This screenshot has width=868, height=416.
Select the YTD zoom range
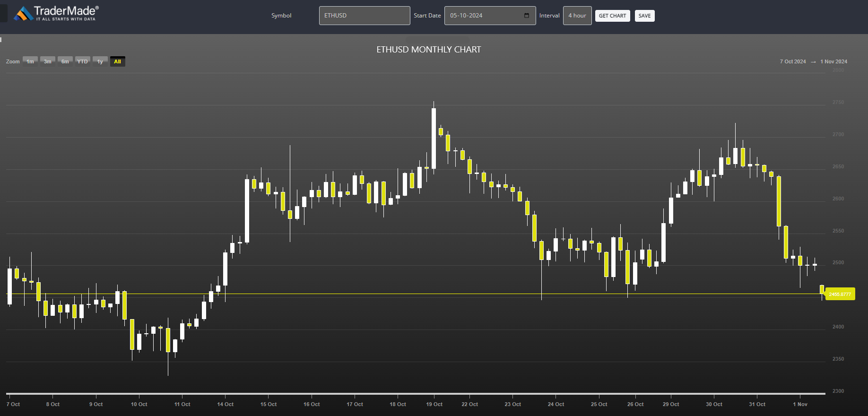(83, 61)
